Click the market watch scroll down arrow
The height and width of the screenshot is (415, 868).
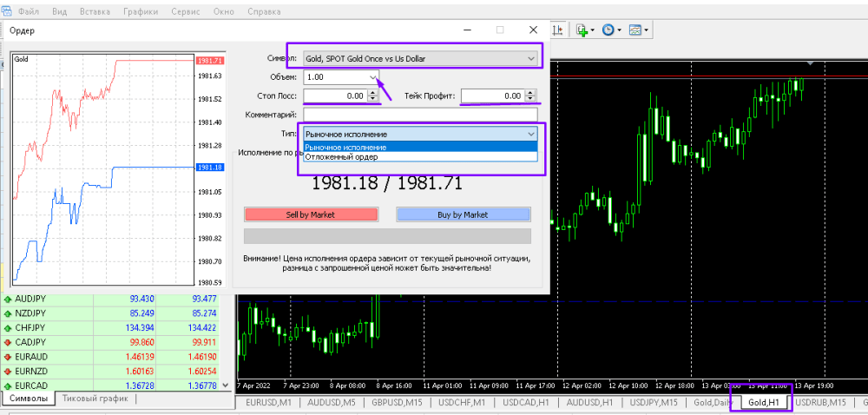pyautogui.click(x=225, y=385)
